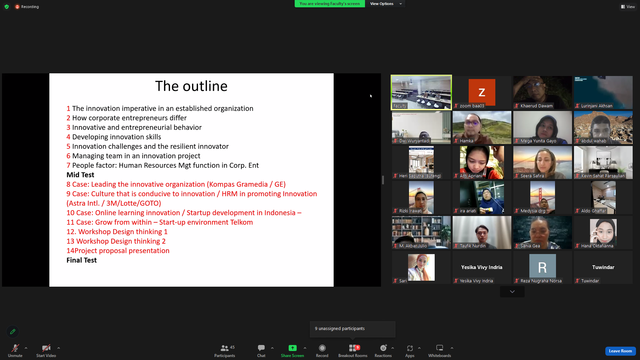Unmute the microphone in Zoom toolbar
This screenshot has width=640, height=360.
[15, 350]
